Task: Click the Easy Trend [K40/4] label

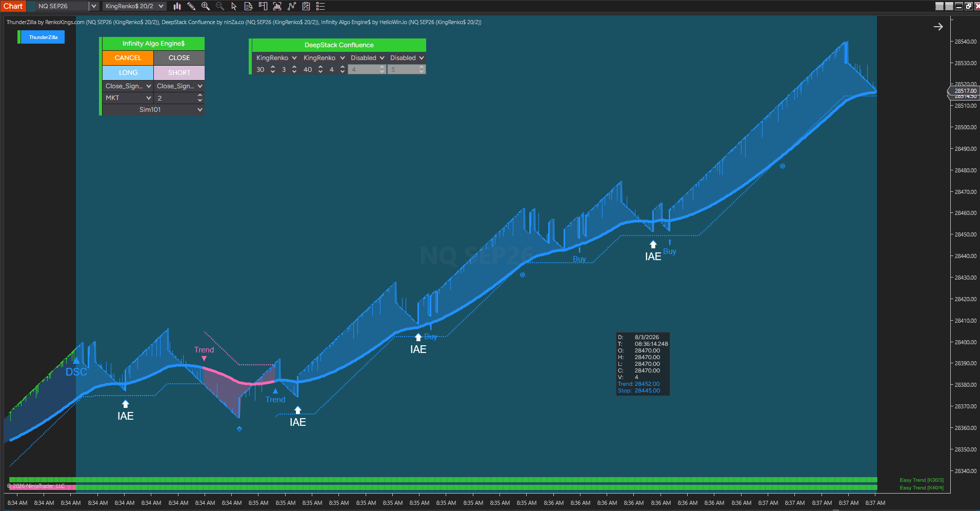Action: point(922,488)
